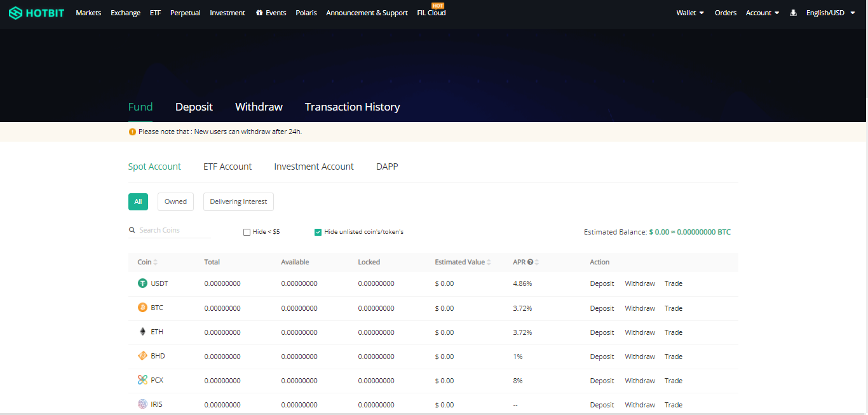Click the 4.86% APR value for USDT

(522, 283)
